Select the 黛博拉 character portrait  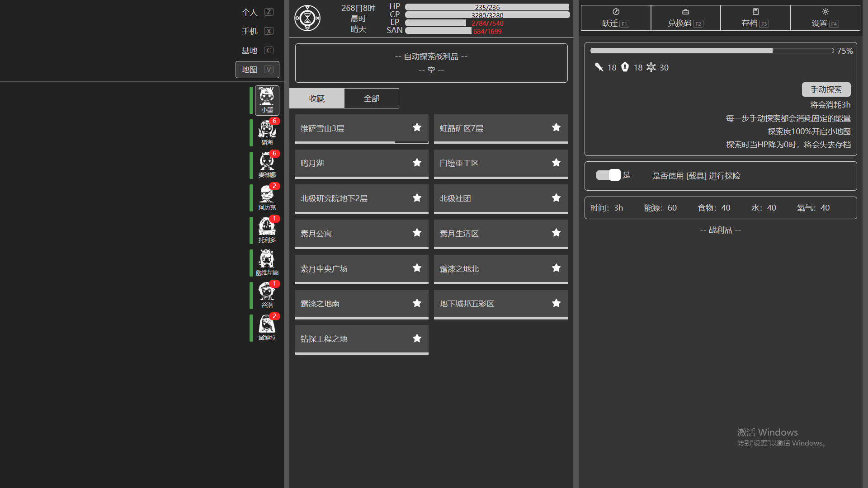click(267, 328)
